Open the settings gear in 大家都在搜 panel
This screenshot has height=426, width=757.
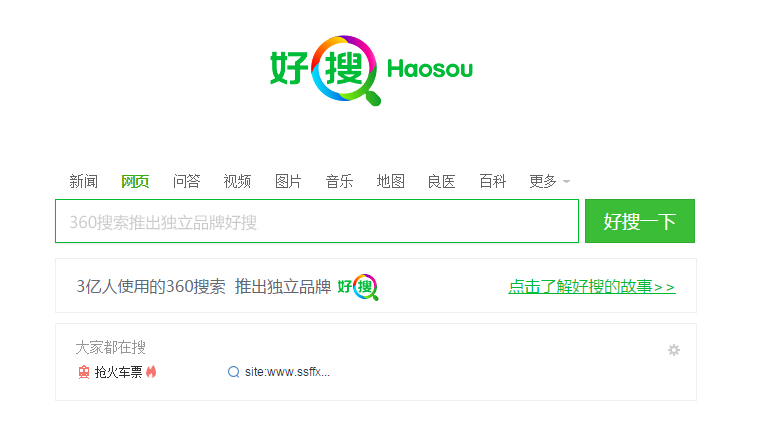(673, 350)
